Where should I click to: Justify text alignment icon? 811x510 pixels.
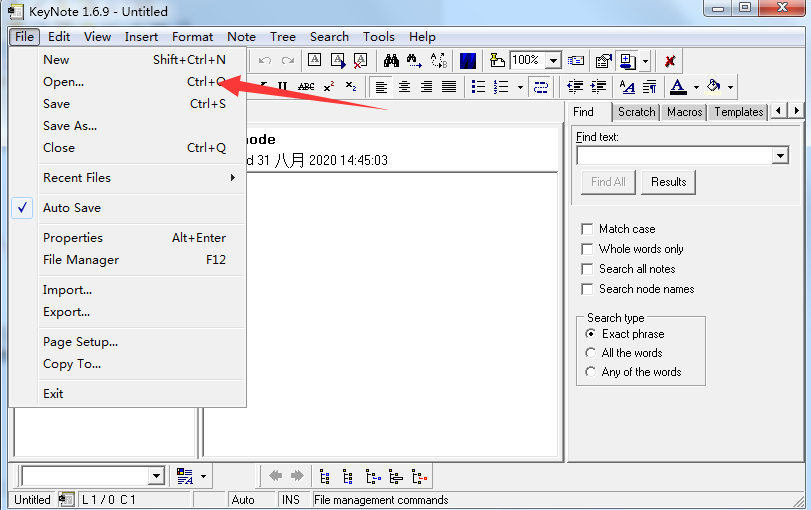pos(449,87)
